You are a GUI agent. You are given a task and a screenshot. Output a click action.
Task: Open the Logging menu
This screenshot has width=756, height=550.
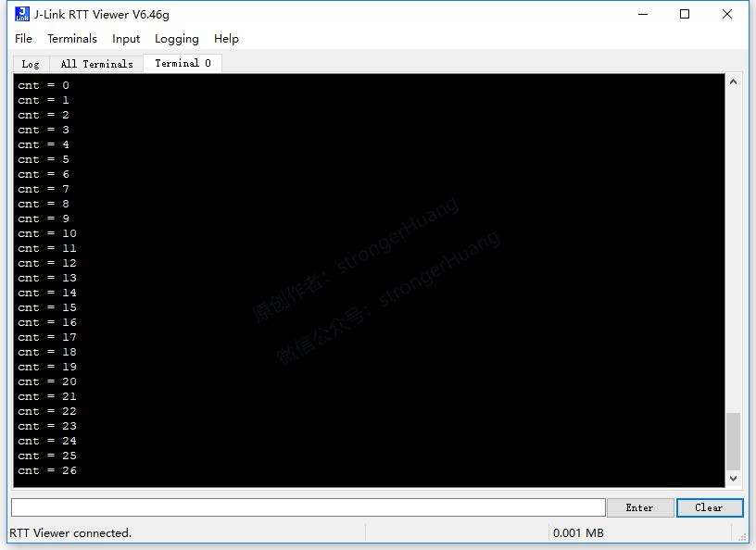tap(176, 39)
